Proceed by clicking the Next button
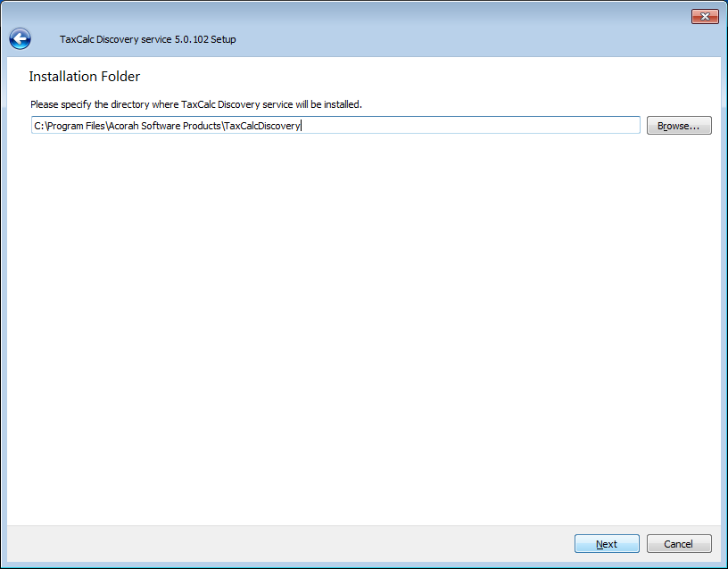Screen dimensions: 728x569 pyautogui.click(x=607, y=544)
